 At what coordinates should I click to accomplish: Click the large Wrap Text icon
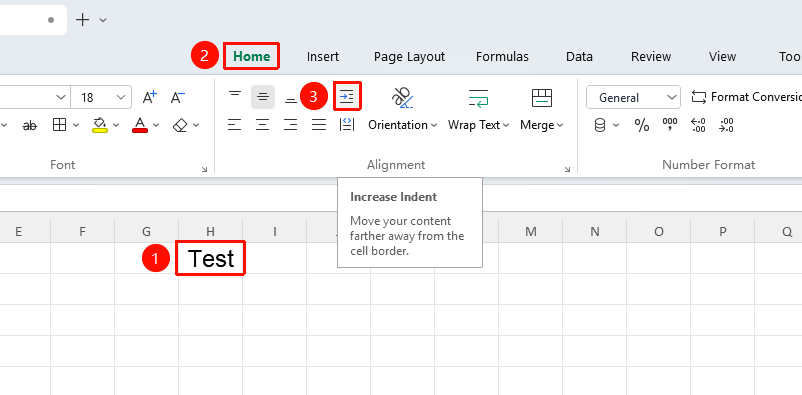pyautogui.click(x=478, y=97)
